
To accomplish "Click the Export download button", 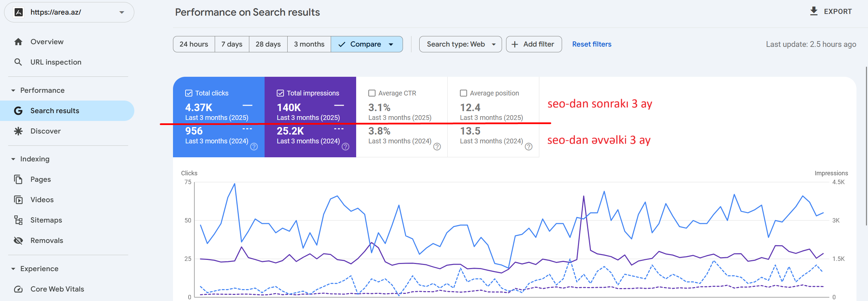I will (x=830, y=12).
